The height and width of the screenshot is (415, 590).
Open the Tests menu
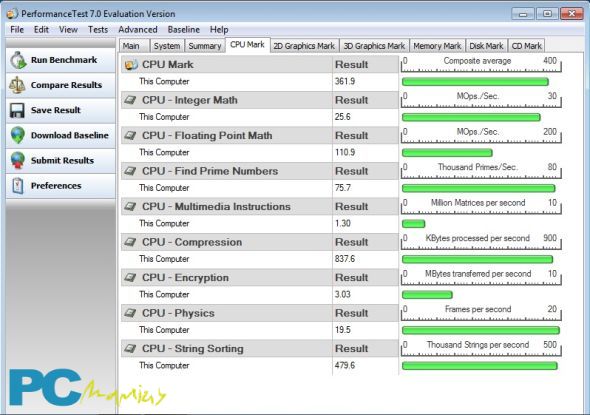(x=98, y=30)
